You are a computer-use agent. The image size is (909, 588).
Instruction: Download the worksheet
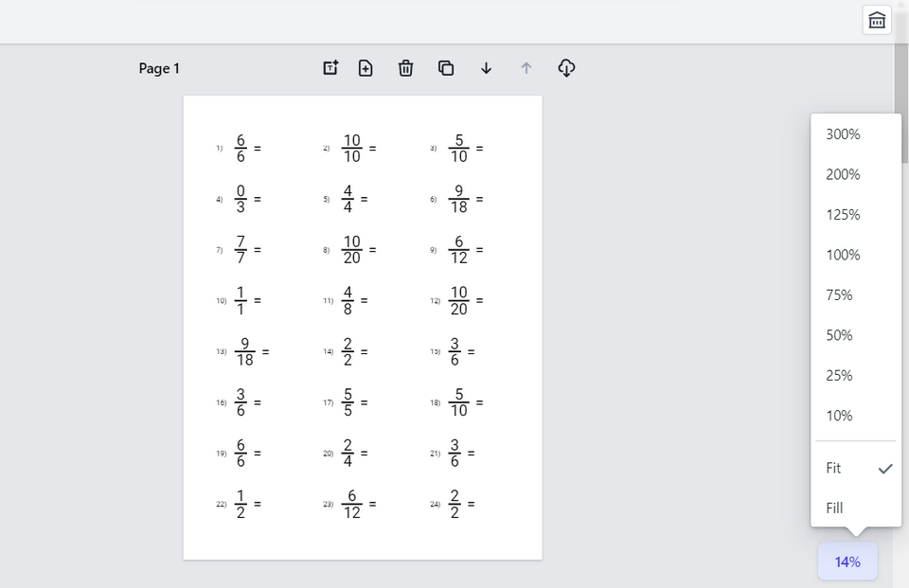566,67
